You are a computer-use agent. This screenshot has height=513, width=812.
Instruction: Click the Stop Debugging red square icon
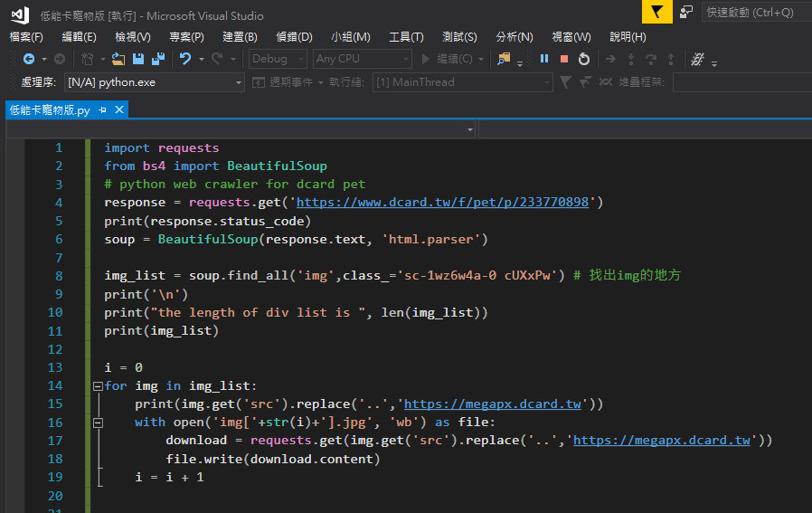(x=564, y=59)
